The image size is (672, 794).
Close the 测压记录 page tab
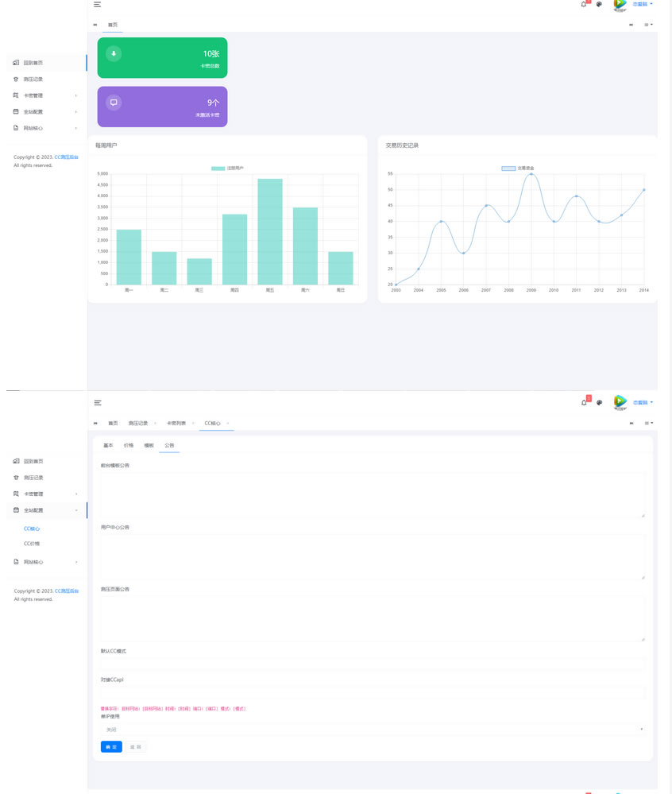coord(155,424)
